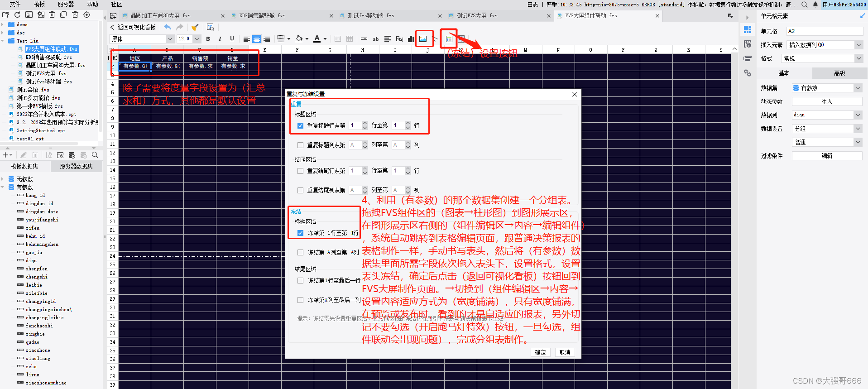Check freeze title columns A to A checkbox
The width and height of the screenshot is (868, 389).
(301, 252)
